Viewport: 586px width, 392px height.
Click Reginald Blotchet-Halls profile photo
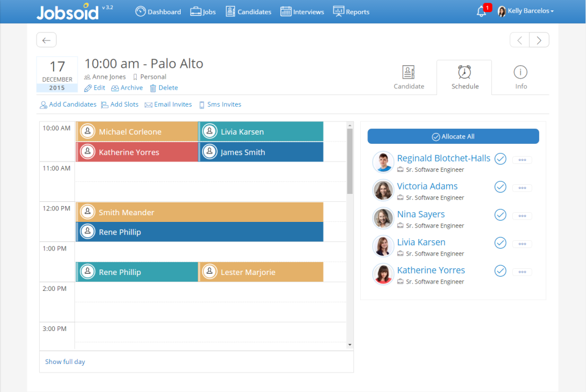(383, 162)
